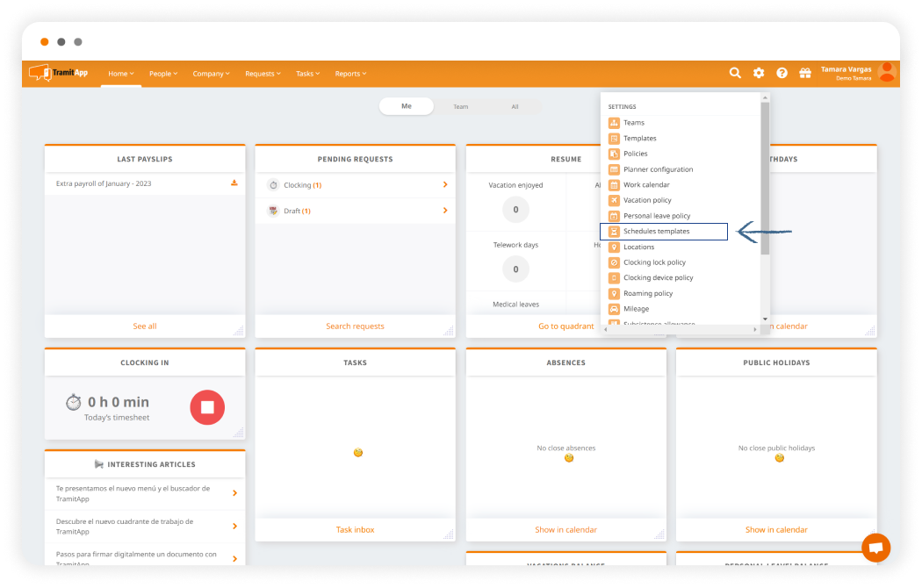922x588 pixels.
Task: Expand the Tasks dropdown menu
Action: (307, 74)
